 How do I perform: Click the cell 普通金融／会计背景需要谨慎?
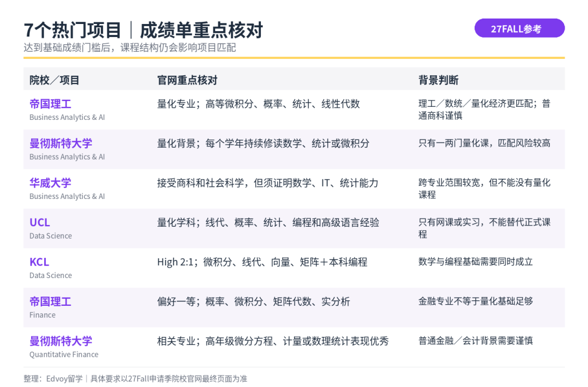475,341
